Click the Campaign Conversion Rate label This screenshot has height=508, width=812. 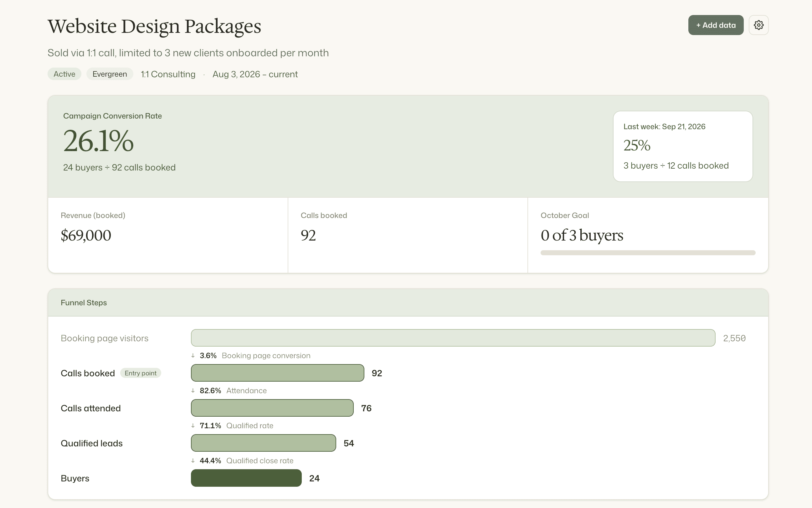[x=112, y=116]
